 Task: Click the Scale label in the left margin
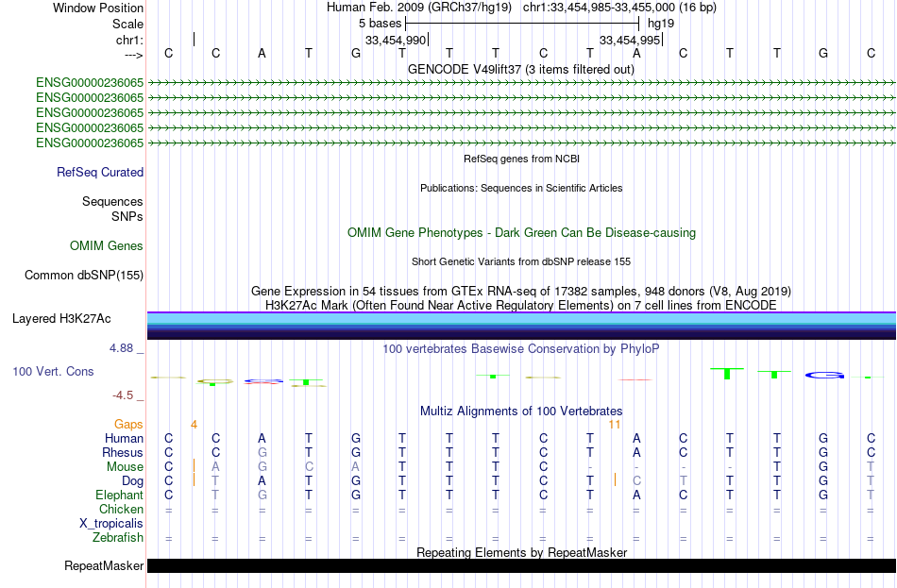tap(127, 24)
